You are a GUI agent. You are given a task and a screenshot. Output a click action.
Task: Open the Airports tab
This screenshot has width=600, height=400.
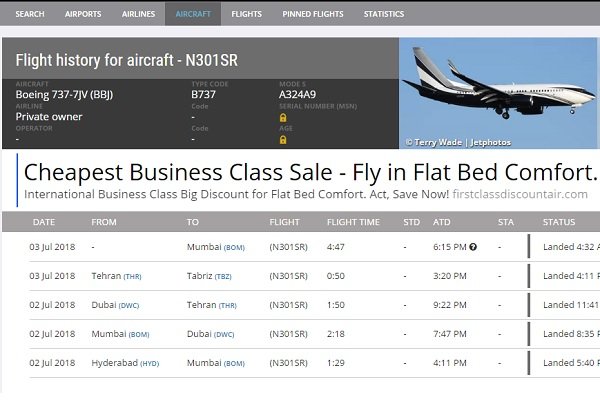click(x=83, y=14)
